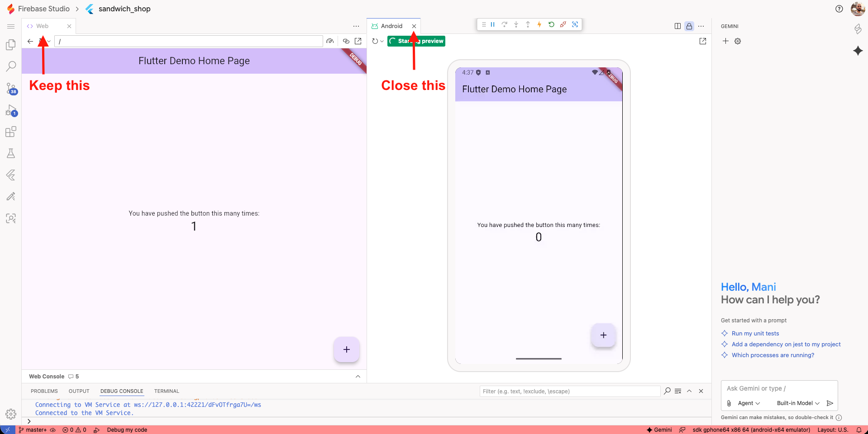Open the Extensions icon in the sidebar
The height and width of the screenshot is (434, 868).
pyautogui.click(x=10, y=132)
